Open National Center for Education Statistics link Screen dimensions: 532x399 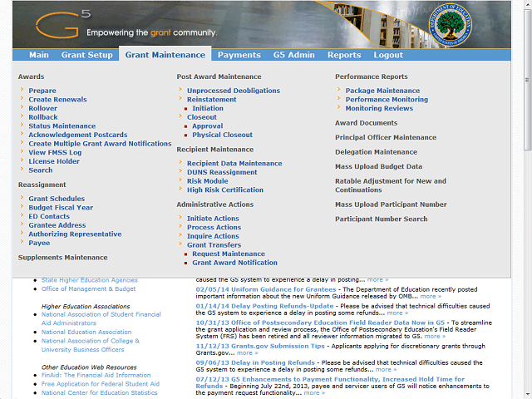click(x=99, y=392)
